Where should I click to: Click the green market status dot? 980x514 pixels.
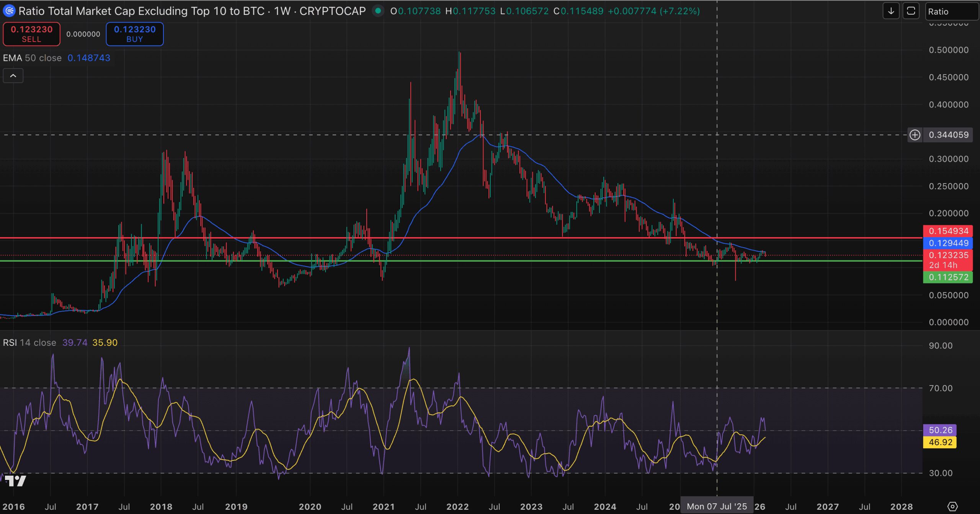pos(378,11)
